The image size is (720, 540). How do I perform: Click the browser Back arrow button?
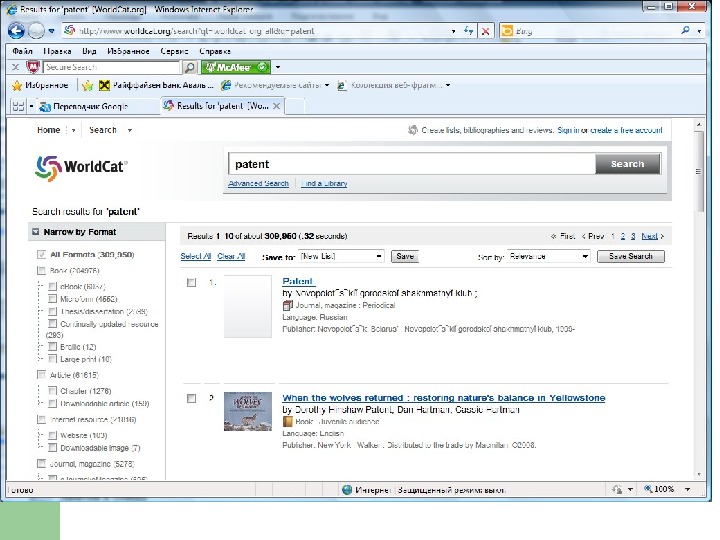point(16,31)
